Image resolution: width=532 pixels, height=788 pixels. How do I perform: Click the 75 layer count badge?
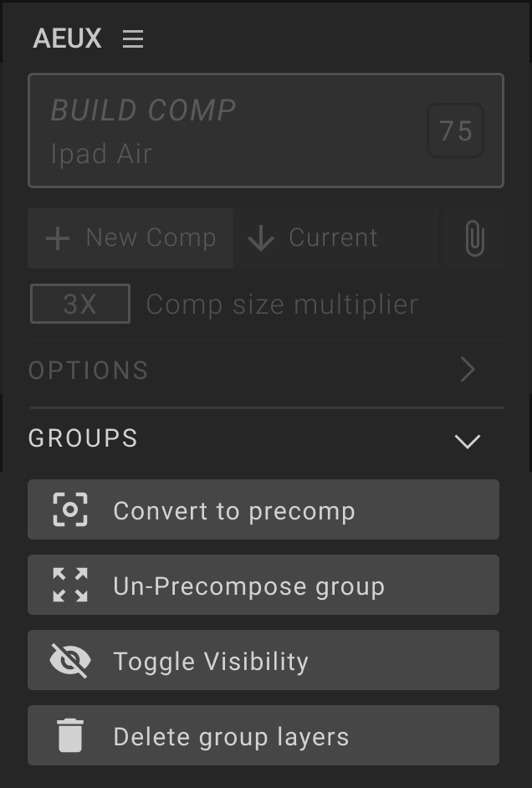tap(456, 130)
